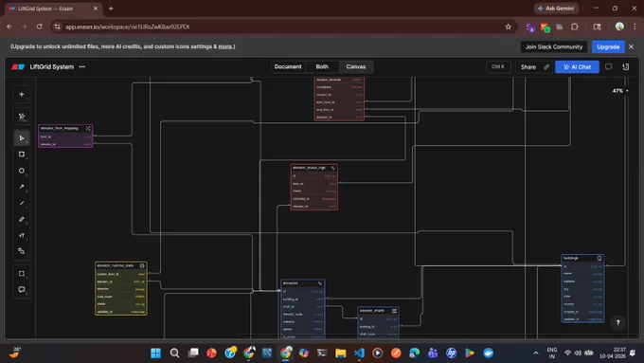Open the zoom level 47% dropdown
Screen dimensions: 644x363
coord(620,90)
